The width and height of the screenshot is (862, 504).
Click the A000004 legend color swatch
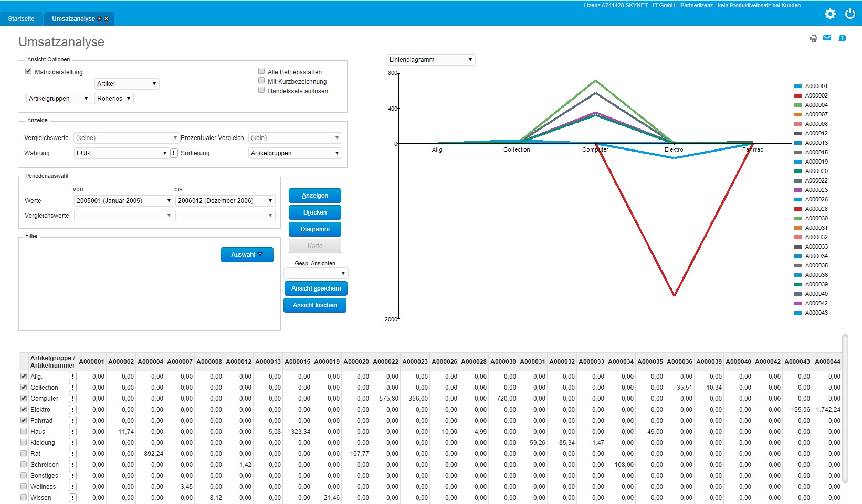pyautogui.click(x=798, y=105)
